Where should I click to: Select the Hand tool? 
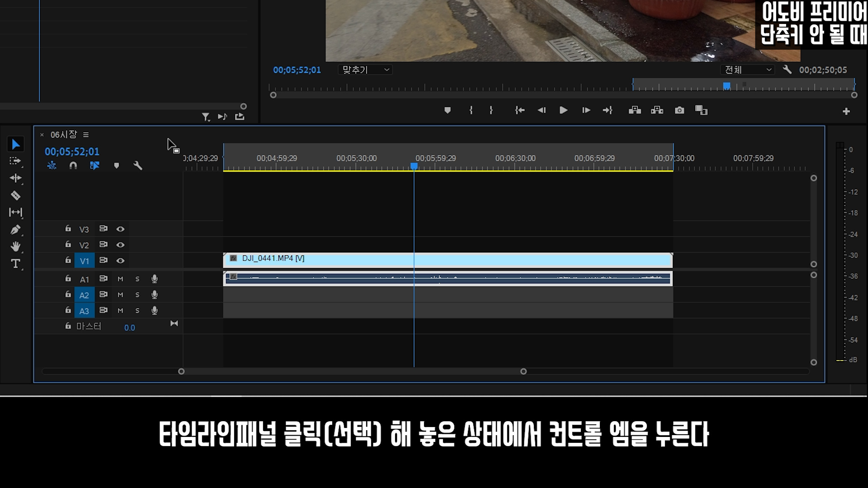[15, 247]
